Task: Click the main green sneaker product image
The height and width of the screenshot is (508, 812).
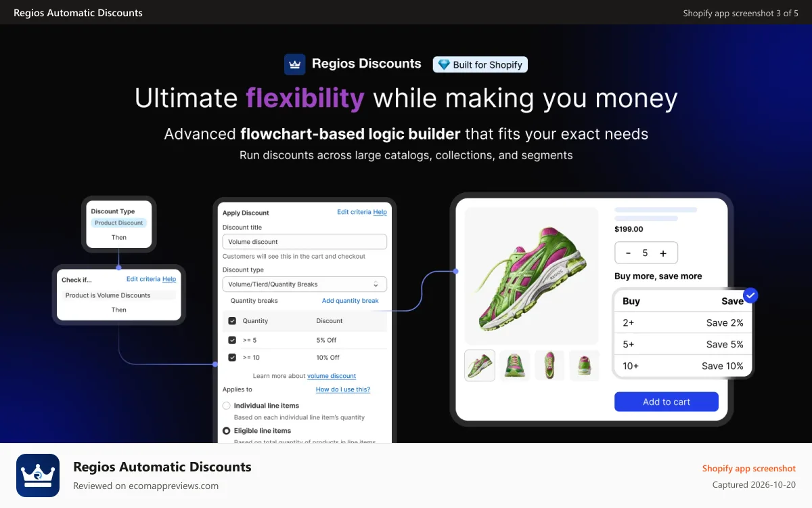Action: coord(531,276)
